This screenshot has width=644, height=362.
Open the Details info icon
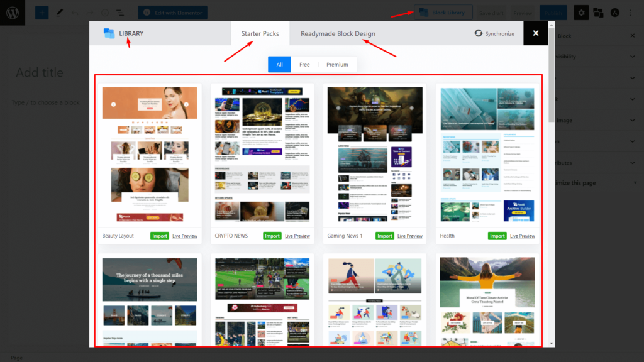(x=105, y=13)
